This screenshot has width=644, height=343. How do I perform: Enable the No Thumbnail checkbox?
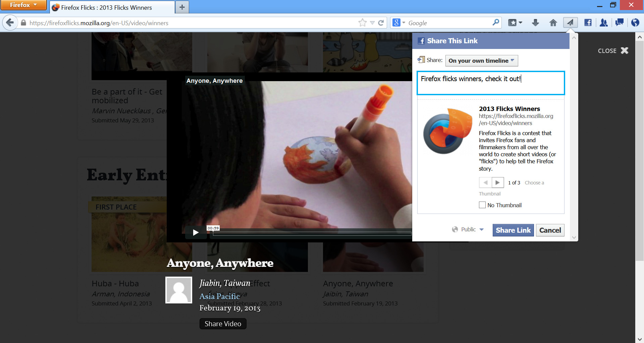482,205
